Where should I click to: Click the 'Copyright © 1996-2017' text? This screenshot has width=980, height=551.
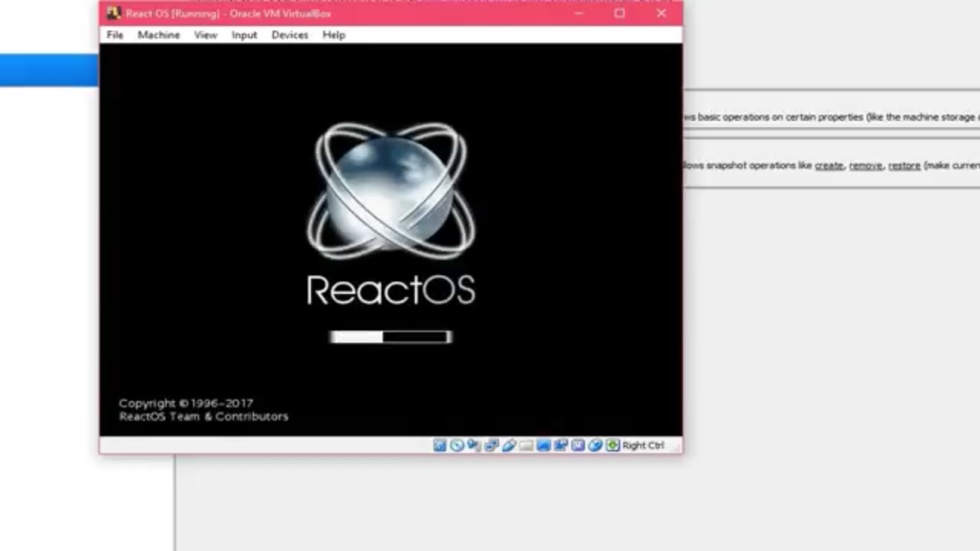point(186,403)
